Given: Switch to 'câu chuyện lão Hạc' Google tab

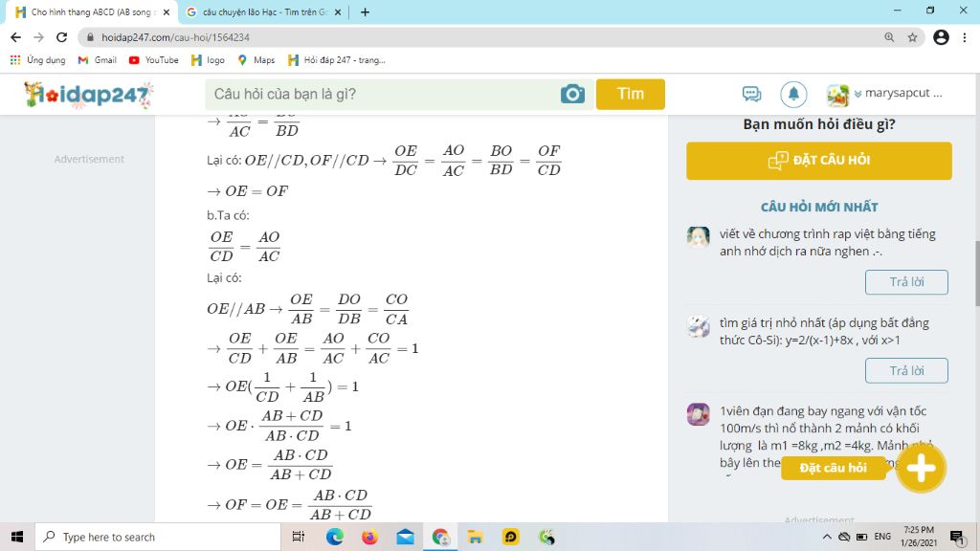Looking at the screenshot, I should click(264, 11).
